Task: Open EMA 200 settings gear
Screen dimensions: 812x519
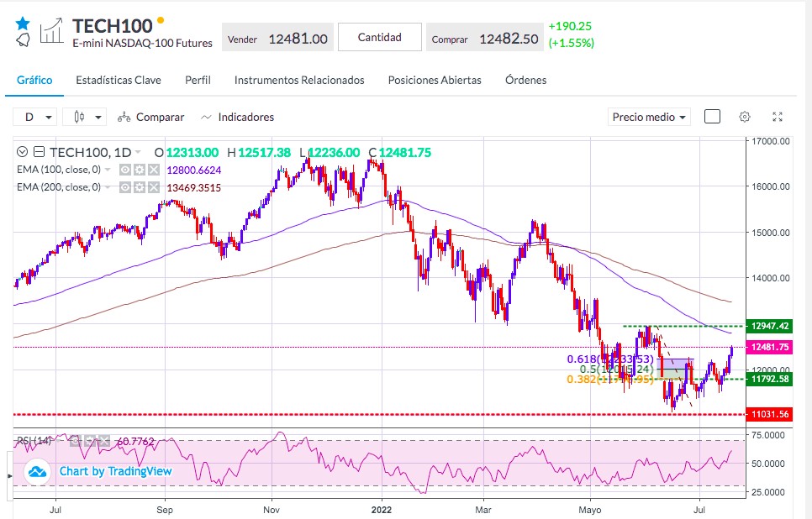Action: coord(140,187)
